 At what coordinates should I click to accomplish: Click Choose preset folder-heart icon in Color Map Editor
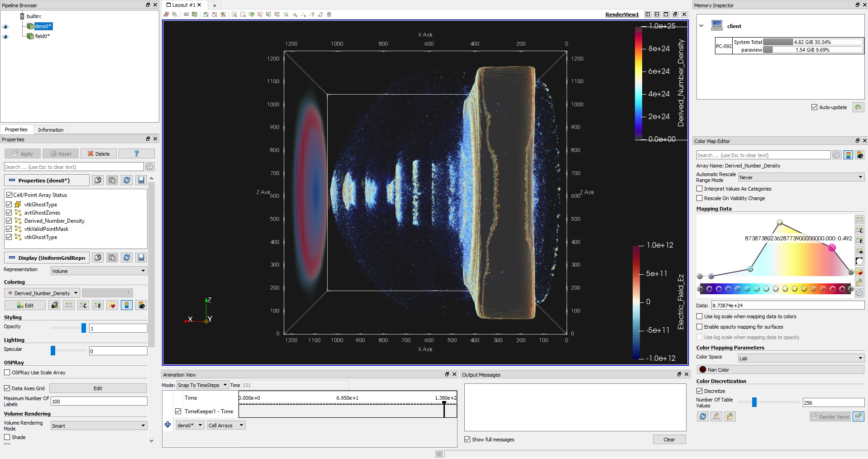coord(859,272)
